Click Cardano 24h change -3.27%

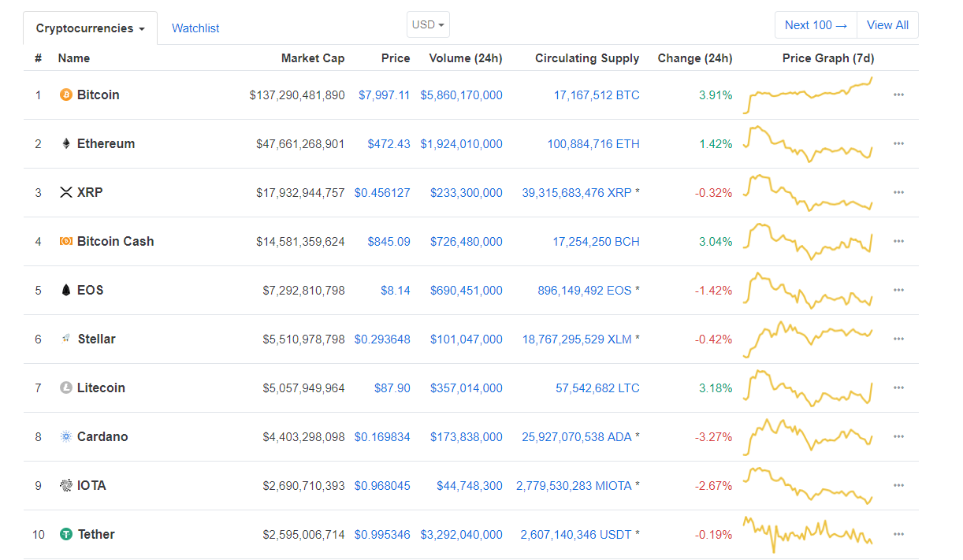click(x=714, y=437)
